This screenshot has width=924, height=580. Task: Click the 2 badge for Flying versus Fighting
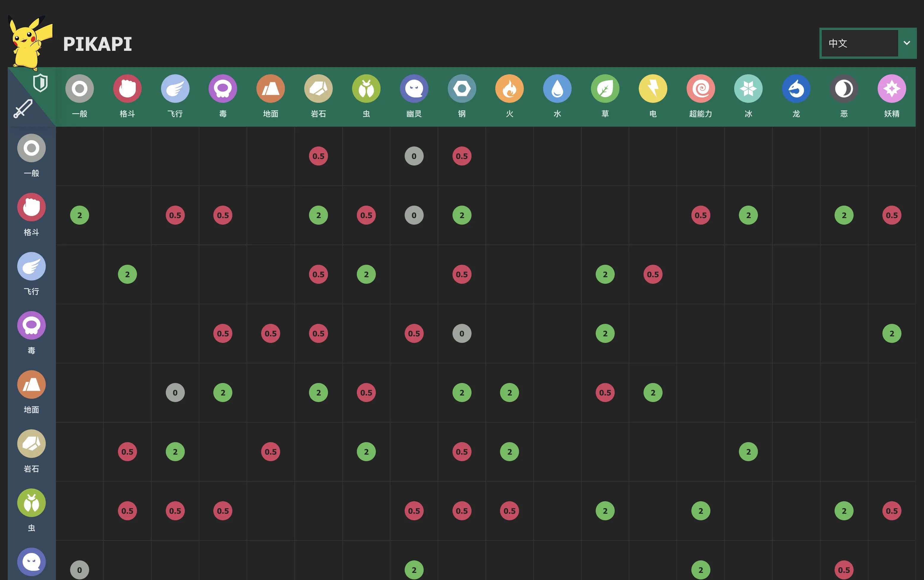[127, 274]
